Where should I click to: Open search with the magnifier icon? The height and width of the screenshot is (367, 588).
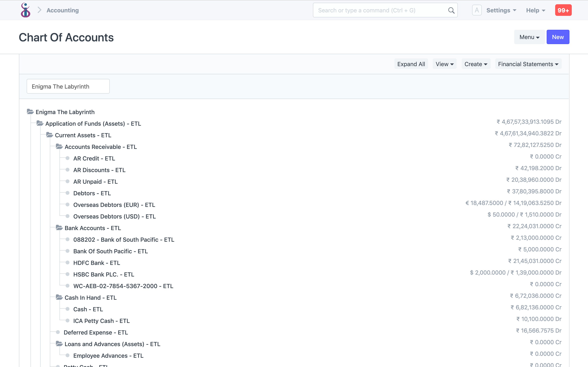[451, 10]
